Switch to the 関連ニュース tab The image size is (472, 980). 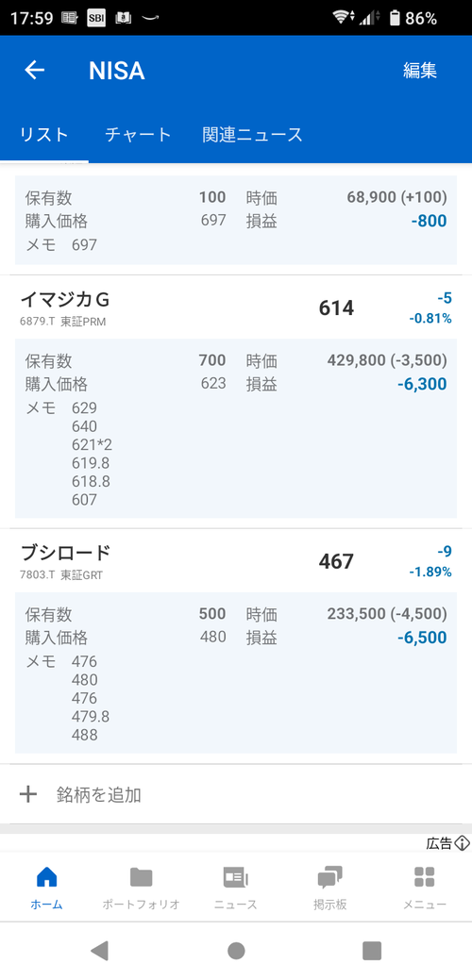click(253, 134)
